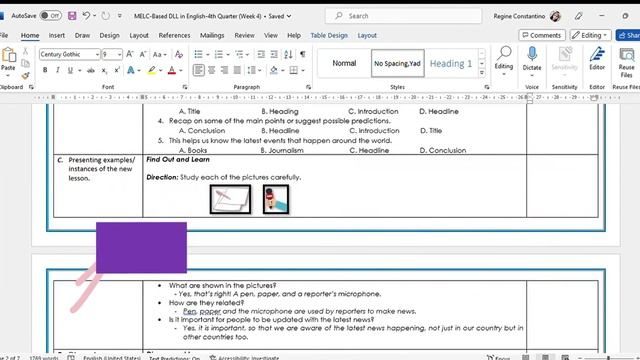Open the Home tab

coord(30,36)
